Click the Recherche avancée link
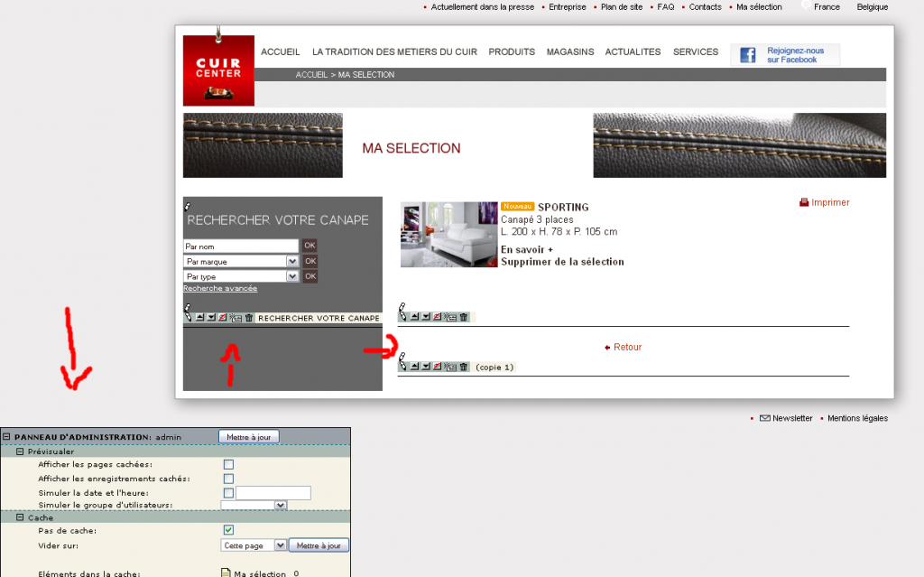This screenshot has width=924, height=577. click(220, 289)
